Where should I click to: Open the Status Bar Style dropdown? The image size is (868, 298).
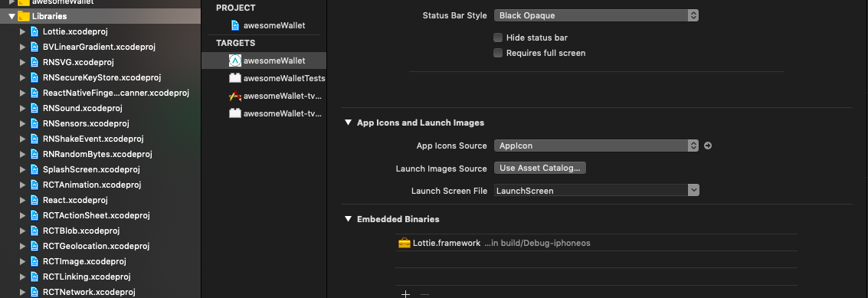point(596,15)
